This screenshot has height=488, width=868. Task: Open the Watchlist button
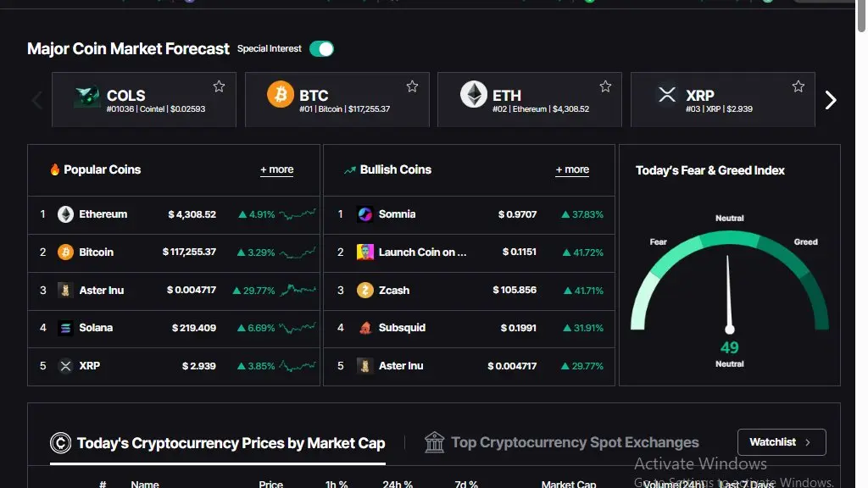click(781, 442)
